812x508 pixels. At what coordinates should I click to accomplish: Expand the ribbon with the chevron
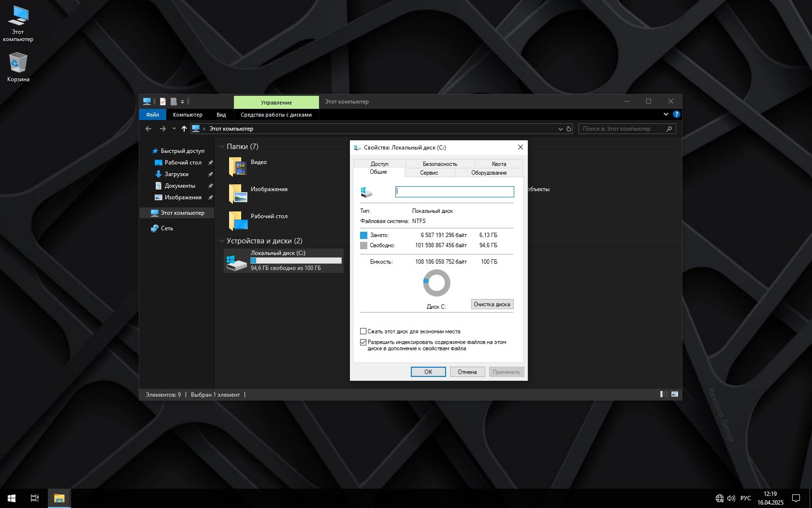click(x=666, y=115)
